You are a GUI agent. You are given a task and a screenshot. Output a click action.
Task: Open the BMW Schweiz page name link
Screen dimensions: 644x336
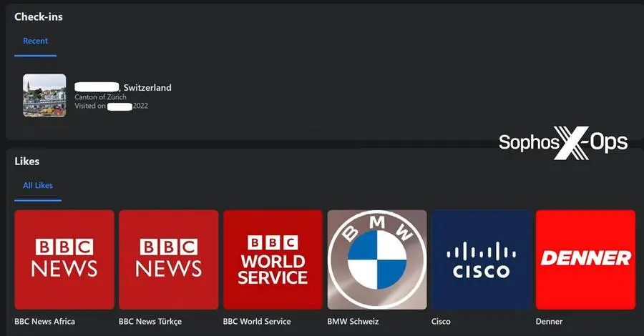(353, 321)
